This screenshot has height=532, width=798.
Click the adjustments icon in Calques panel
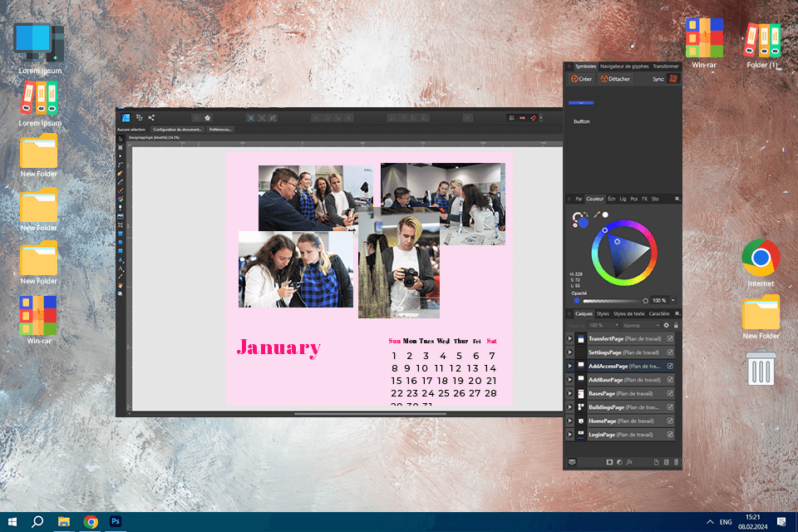tap(619, 461)
